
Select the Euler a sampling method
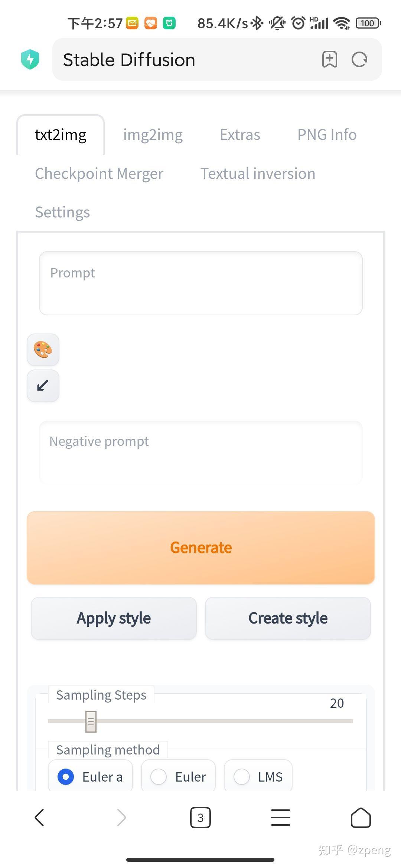coord(66,777)
